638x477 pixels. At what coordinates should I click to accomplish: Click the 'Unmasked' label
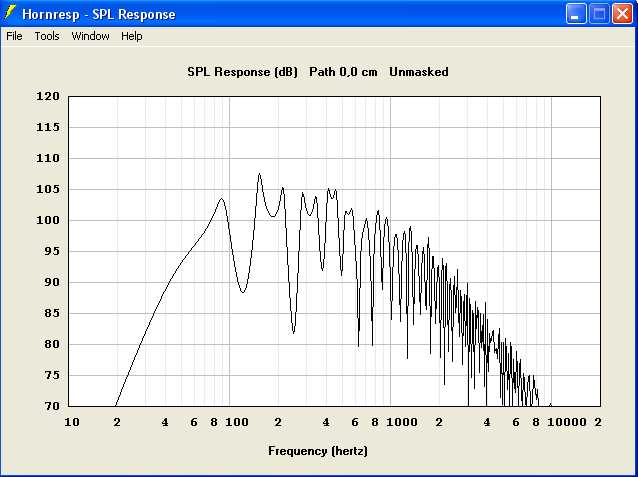tap(419, 72)
